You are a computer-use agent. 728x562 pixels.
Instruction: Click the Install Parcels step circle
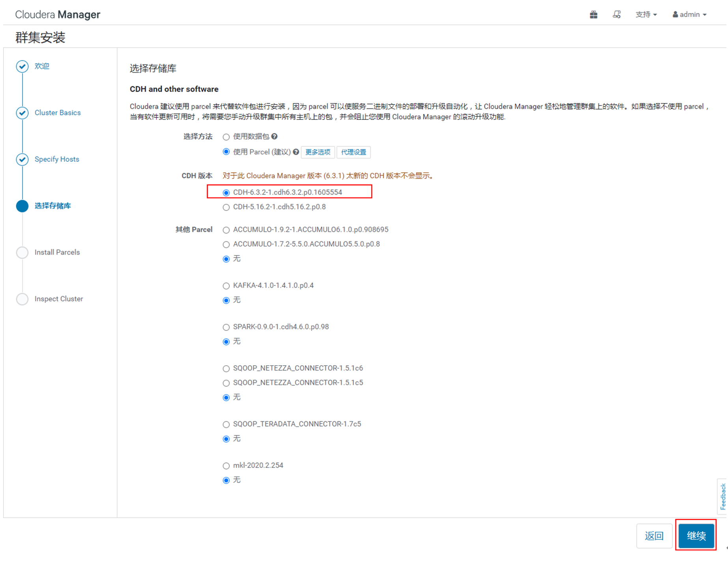[x=22, y=252]
